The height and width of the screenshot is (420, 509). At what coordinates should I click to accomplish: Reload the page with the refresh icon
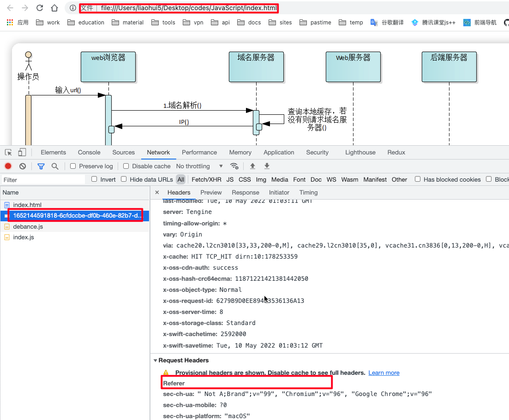point(40,8)
